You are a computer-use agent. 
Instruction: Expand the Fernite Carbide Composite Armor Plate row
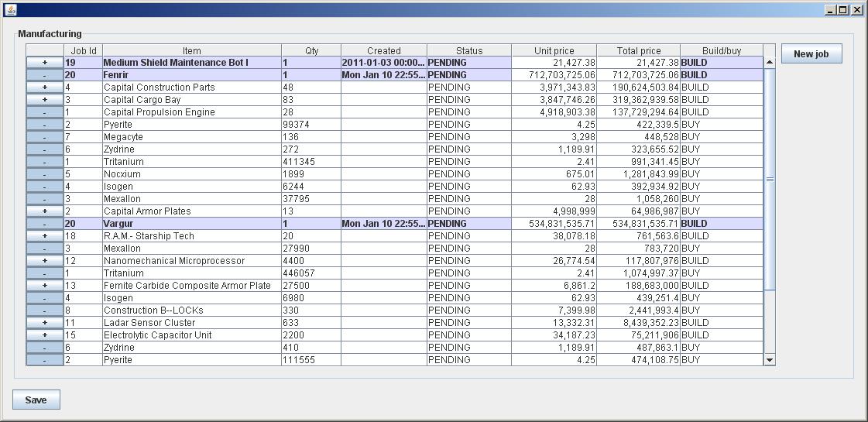click(x=45, y=285)
